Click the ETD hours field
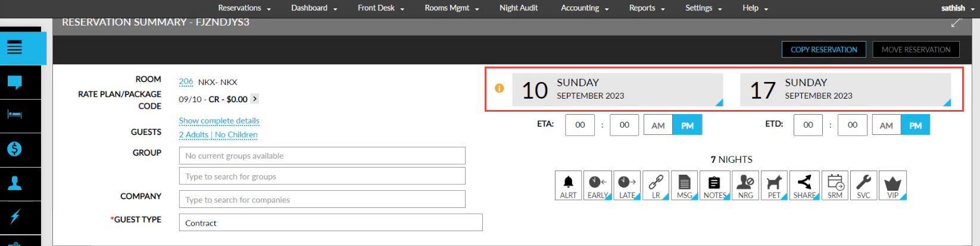The height and width of the screenshot is (246, 980). [x=808, y=125]
